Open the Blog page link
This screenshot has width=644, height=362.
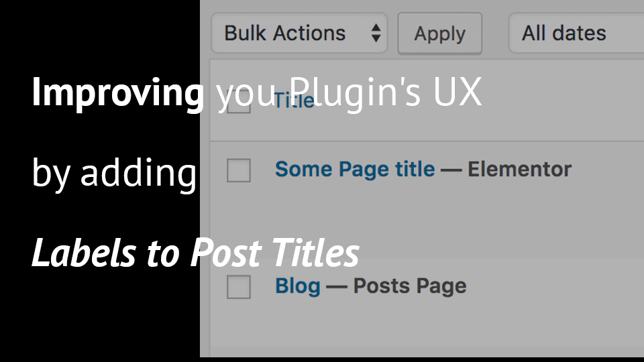298,286
